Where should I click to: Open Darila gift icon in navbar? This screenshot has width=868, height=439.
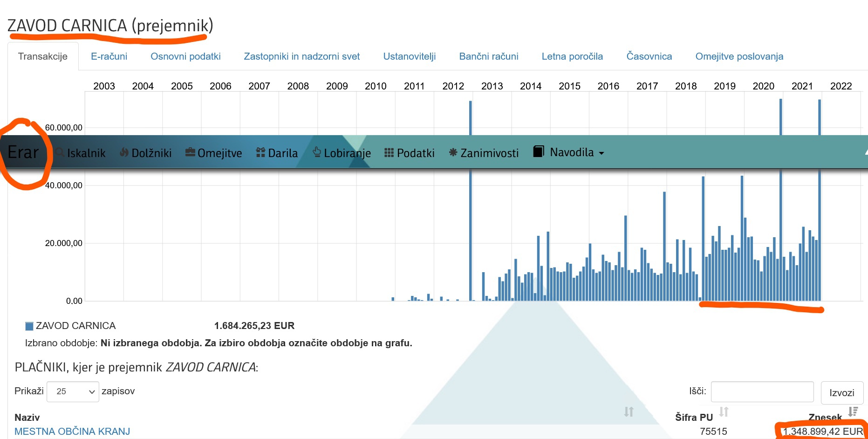coord(260,152)
